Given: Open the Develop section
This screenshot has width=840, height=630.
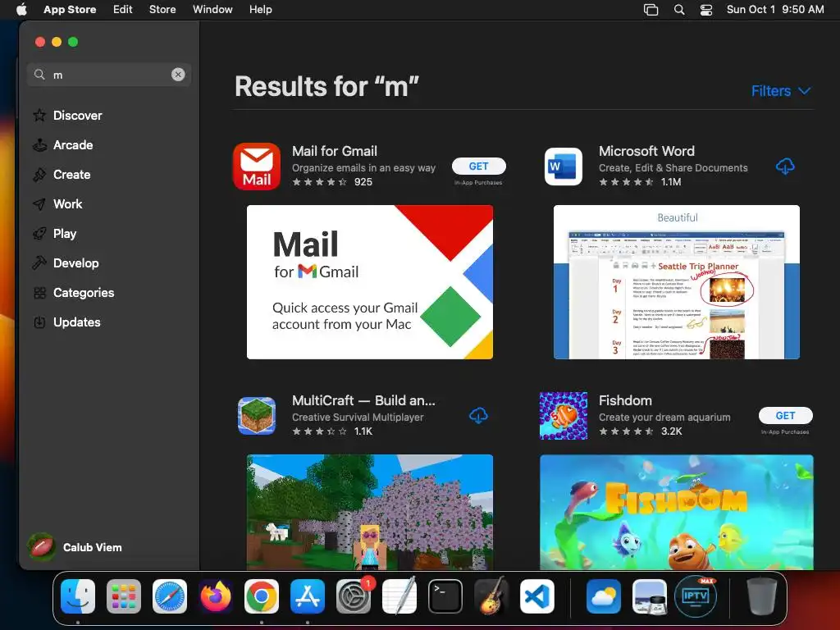Looking at the screenshot, I should pyautogui.click(x=76, y=263).
